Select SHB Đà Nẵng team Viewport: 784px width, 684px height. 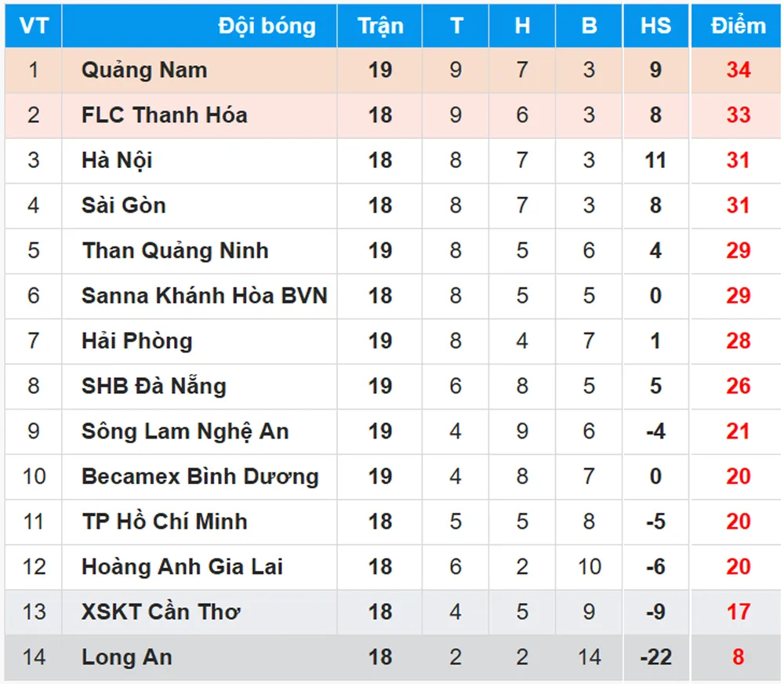(154, 386)
